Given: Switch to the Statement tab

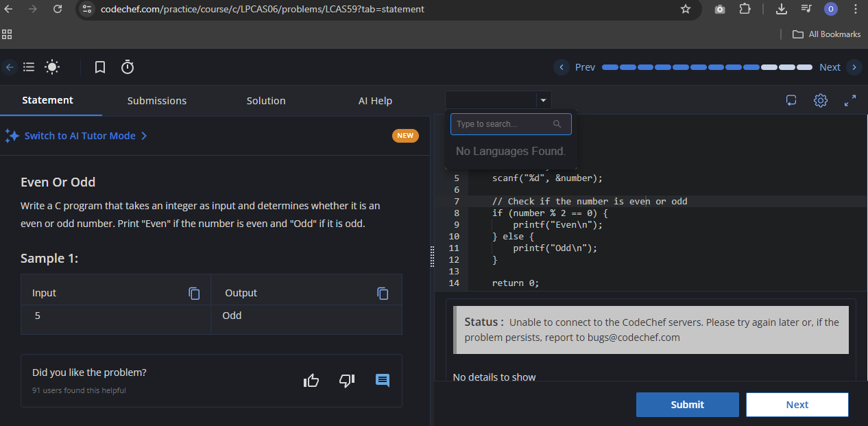Looking at the screenshot, I should tap(47, 100).
